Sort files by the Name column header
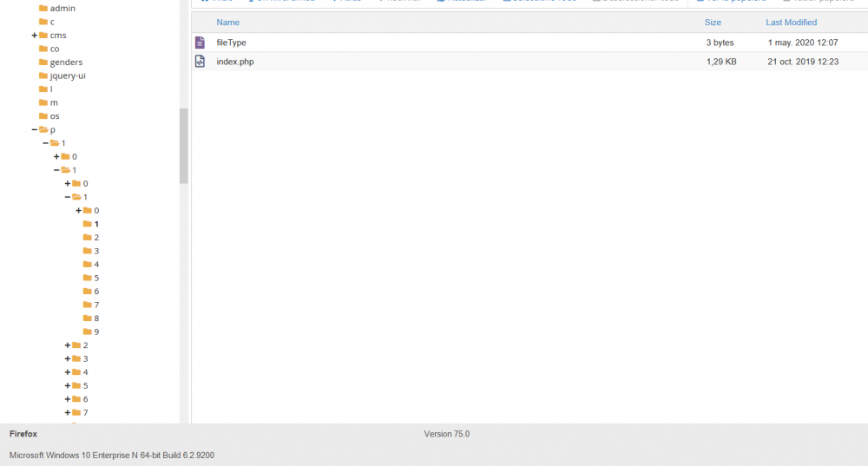 [x=228, y=23]
